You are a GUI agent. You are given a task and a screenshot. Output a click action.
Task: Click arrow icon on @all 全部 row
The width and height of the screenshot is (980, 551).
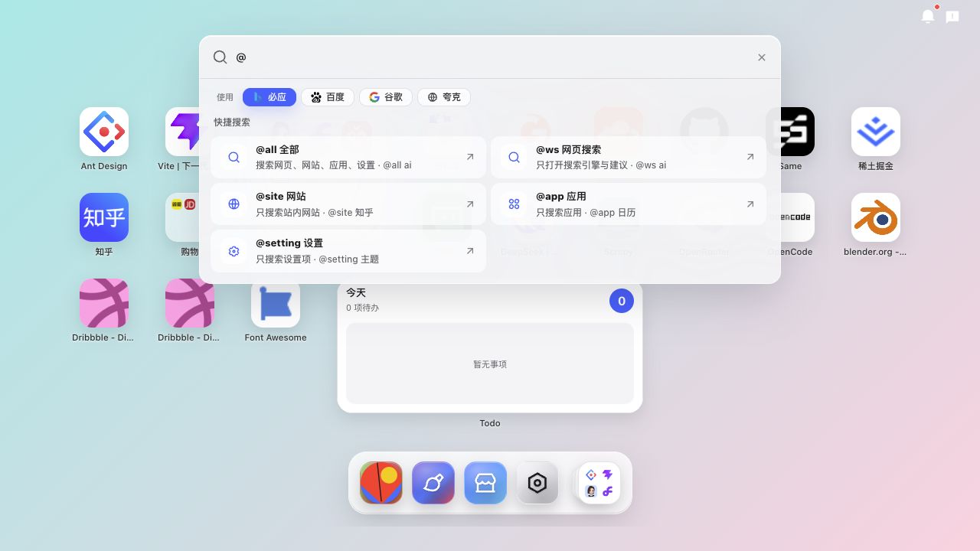(470, 157)
